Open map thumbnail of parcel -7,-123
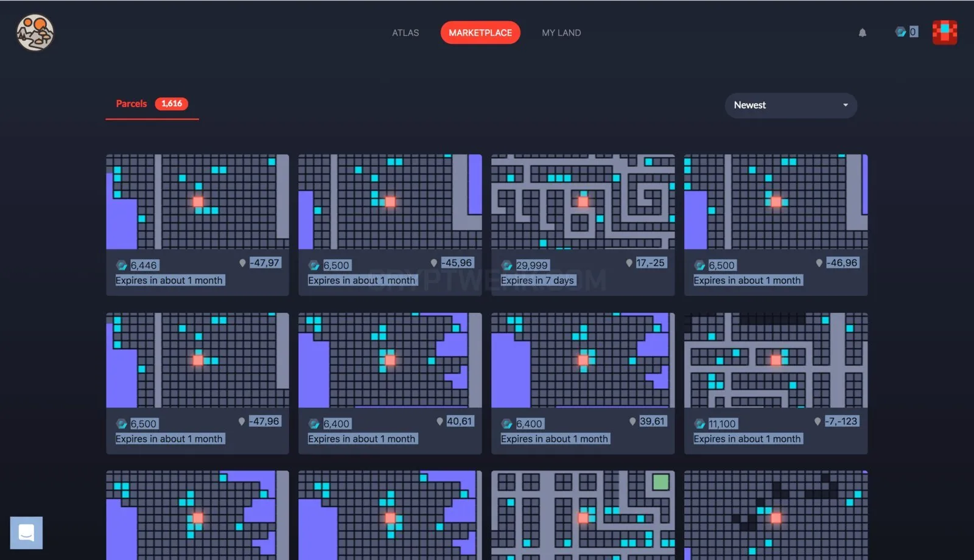Screen dimensions: 974x560 [776, 360]
